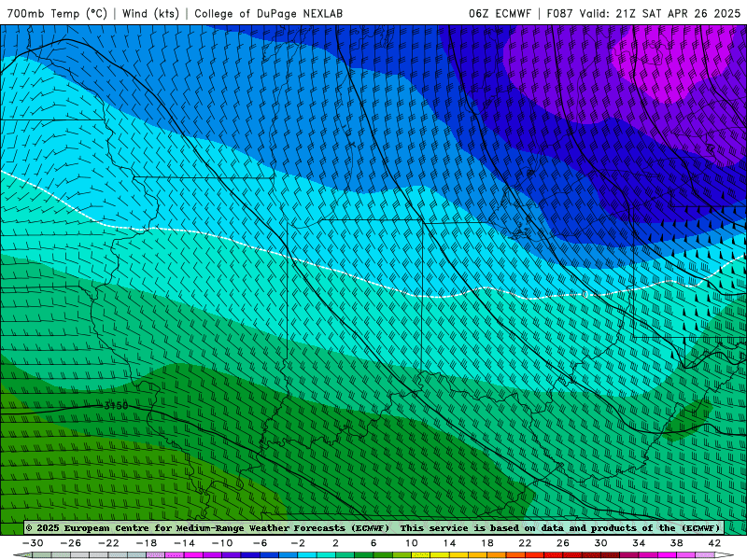Click the "−30" color scale label
Viewport: 747px width, 560px height.
[x=33, y=543]
